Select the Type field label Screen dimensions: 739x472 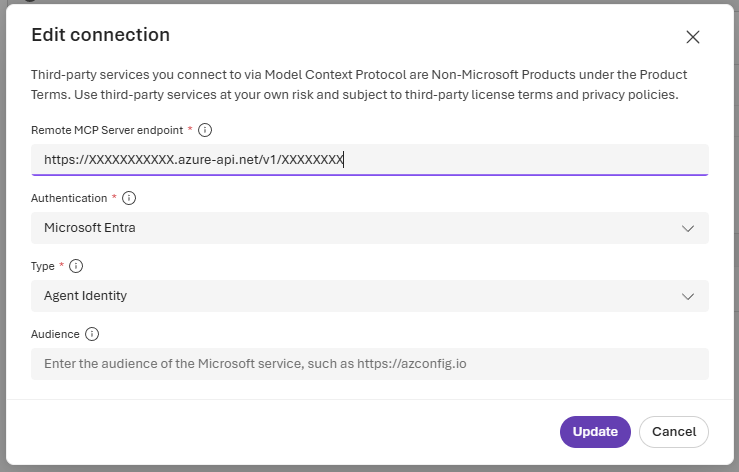44,266
